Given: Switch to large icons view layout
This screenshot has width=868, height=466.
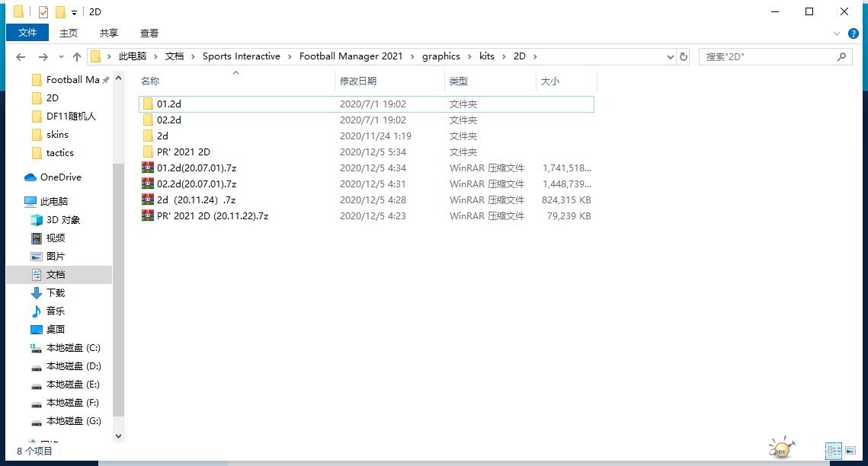Looking at the screenshot, I should (850, 451).
